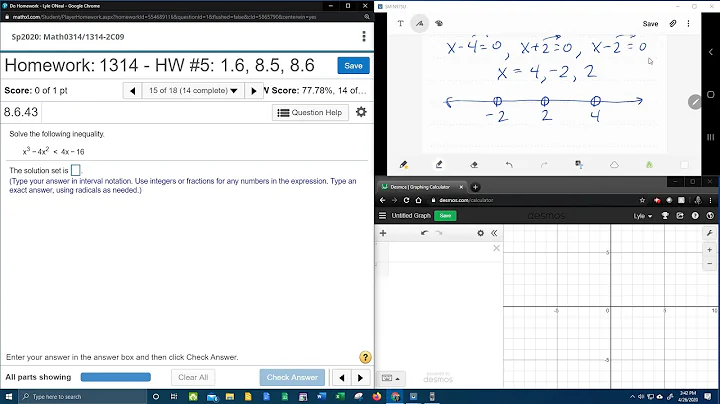The width and height of the screenshot is (720, 404).
Task: Choose the pen tool in notes bottom toolbar
Action: [404, 164]
